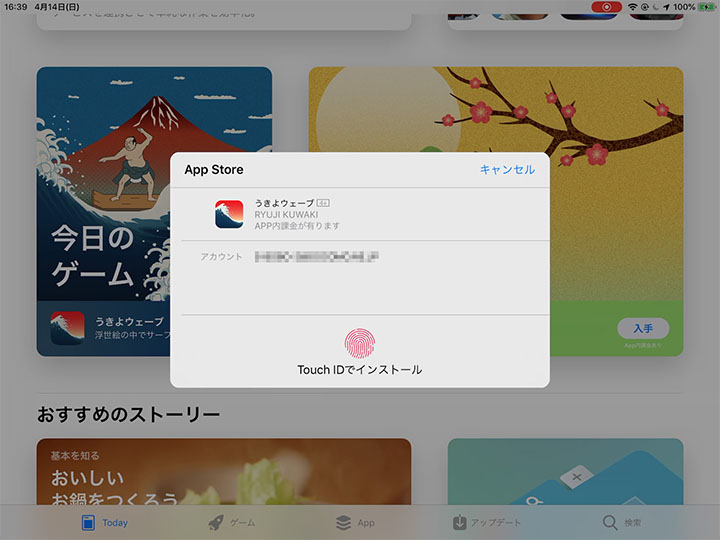Click the おすすめのストーリー heading

pos(128,414)
